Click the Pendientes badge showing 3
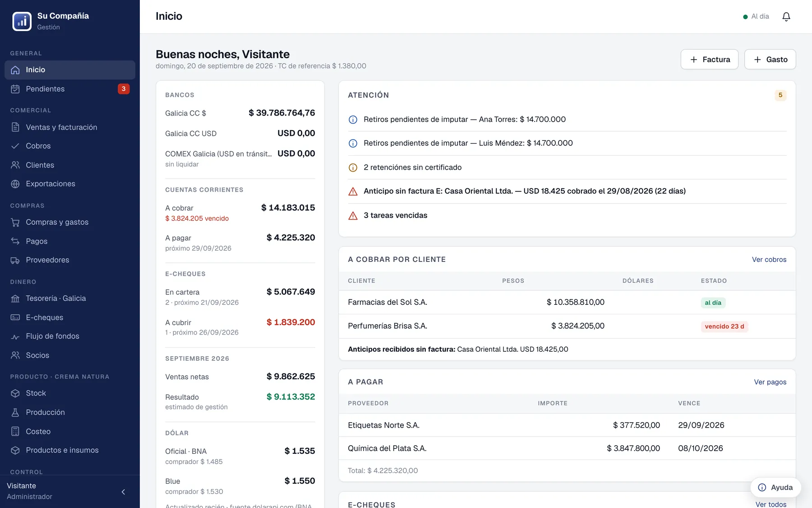This screenshot has width=812, height=508. 124,89
